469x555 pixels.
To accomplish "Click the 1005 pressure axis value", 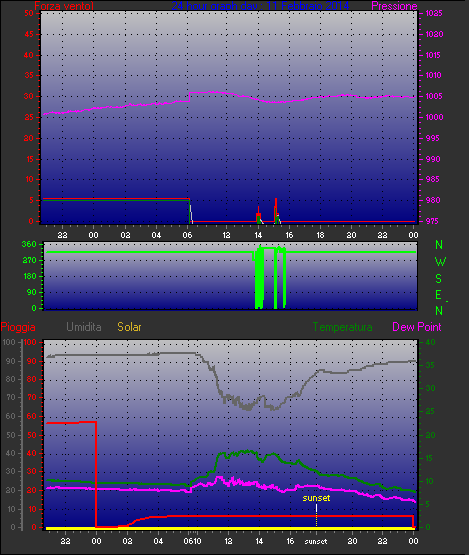I will coord(434,96).
